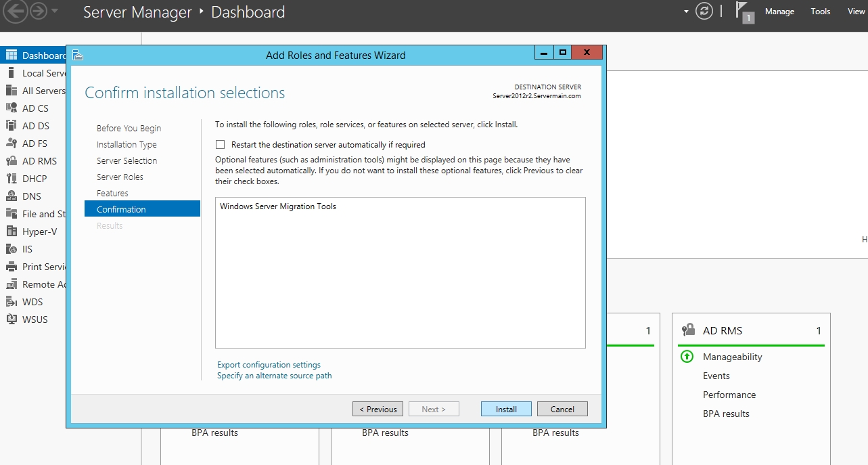
Task: Click the DHCP role icon
Action: [12, 179]
